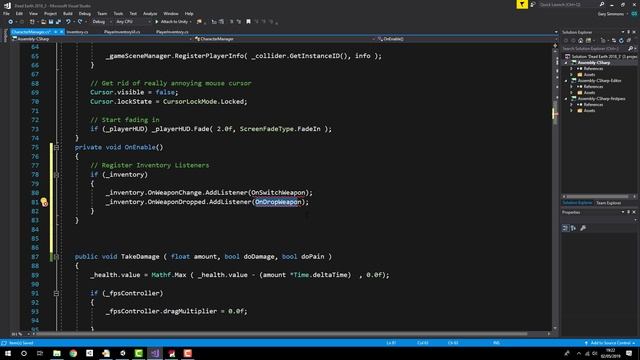Click the system tray clock
Viewport: 640px width, 360px height.
(x=611, y=353)
